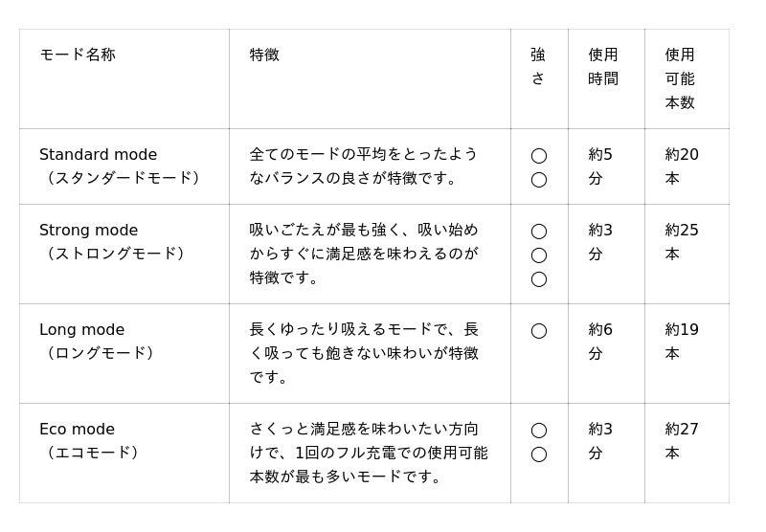Select the Long mode description starting 長くゆったり

363,353
